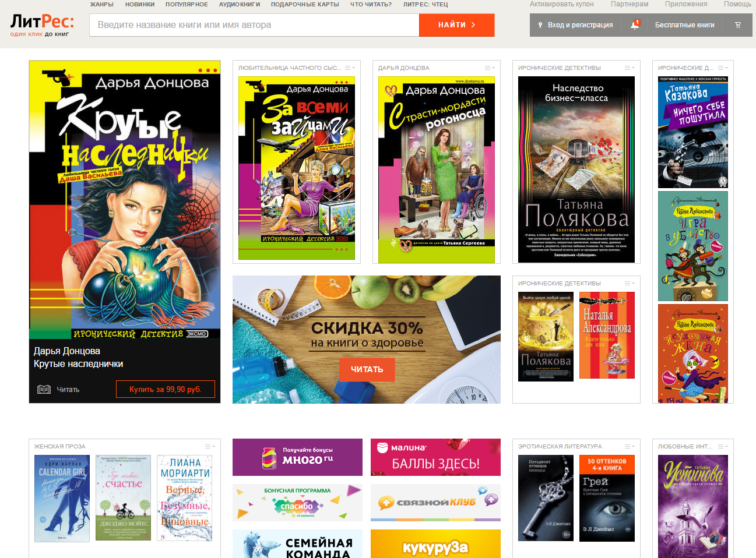Open the Кукуруза banner
This screenshot has width=756, height=558.
click(x=435, y=544)
